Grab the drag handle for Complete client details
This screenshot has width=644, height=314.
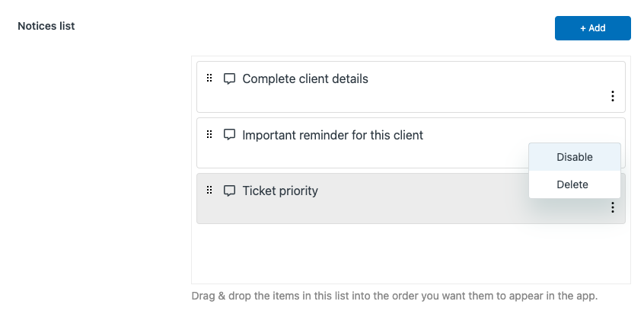click(209, 78)
